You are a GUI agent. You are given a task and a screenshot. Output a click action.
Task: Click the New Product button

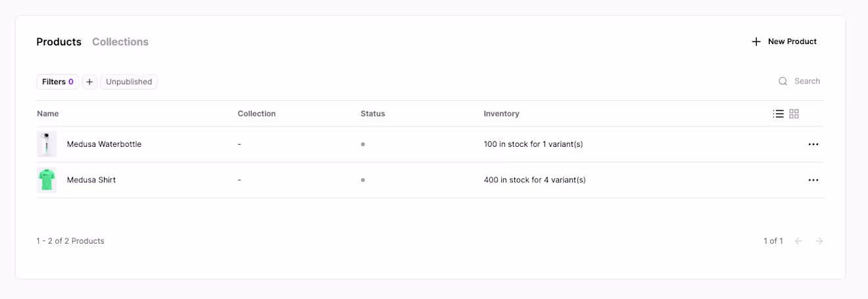click(784, 41)
